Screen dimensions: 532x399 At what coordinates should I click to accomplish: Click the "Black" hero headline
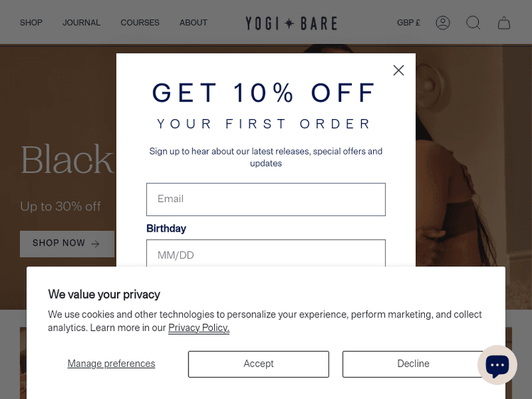click(67, 160)
